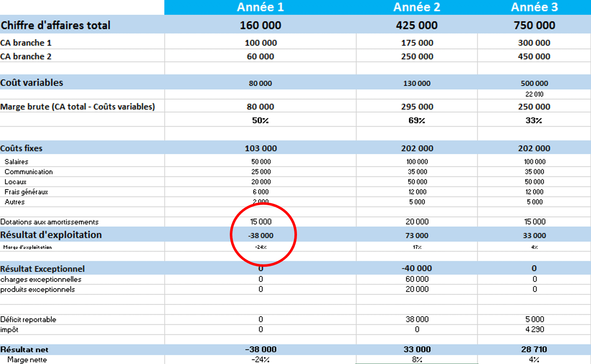
Task: Click the 'Coûts fixes' row label
Action: (x=21, y=148)
